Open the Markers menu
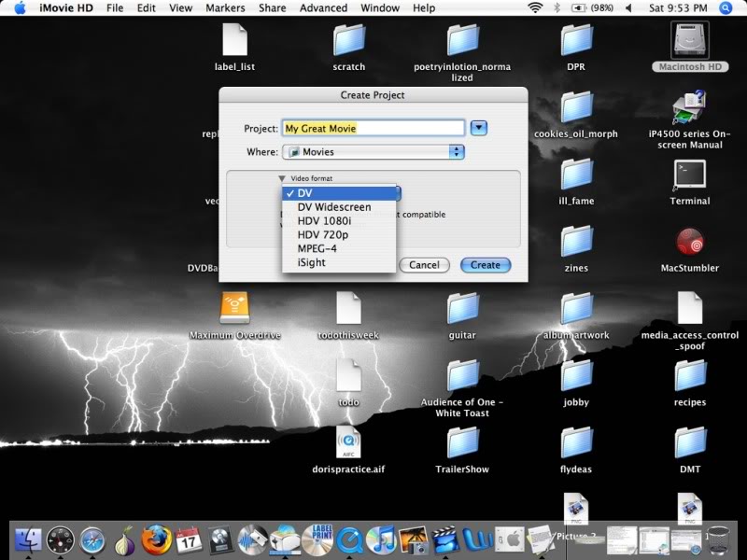Image resolution: width=747 pixels, height=560 pixels. point(225,8)
